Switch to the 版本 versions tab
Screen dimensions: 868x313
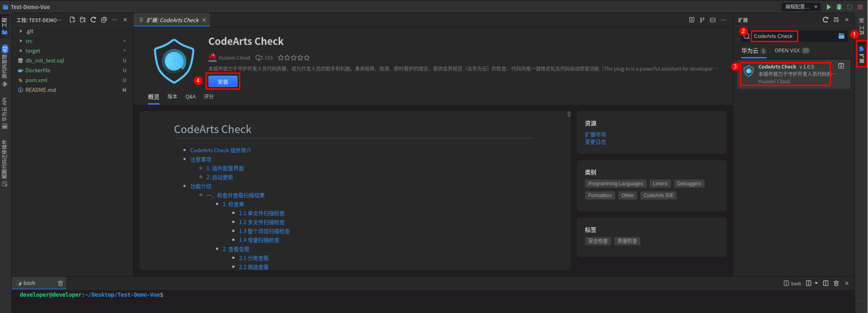tap(172, 96)
